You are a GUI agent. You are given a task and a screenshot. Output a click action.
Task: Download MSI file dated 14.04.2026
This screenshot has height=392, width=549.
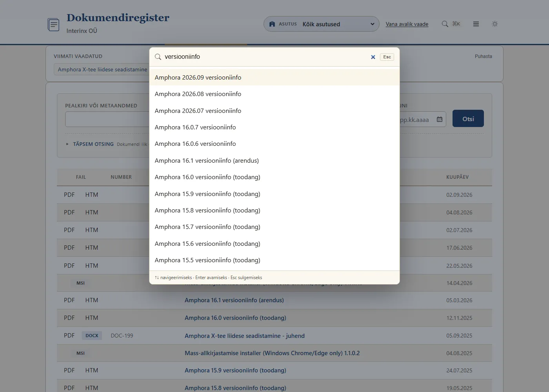click(80, 283)
